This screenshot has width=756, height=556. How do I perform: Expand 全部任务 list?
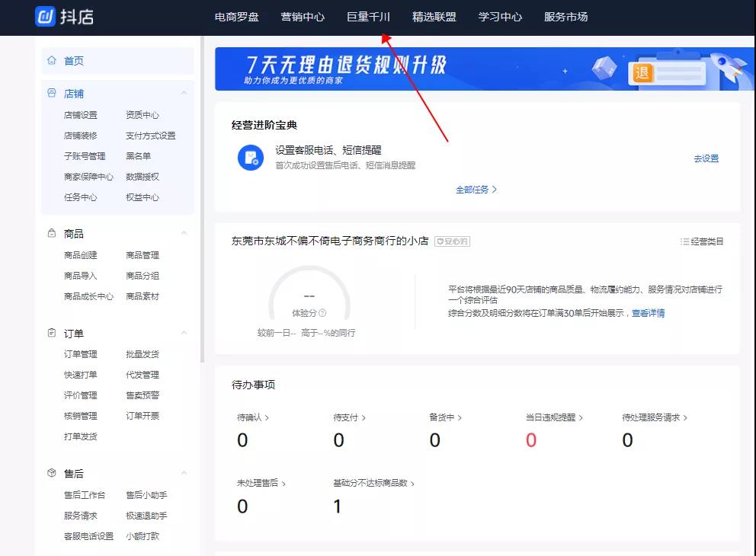click(x=476, y=190)
